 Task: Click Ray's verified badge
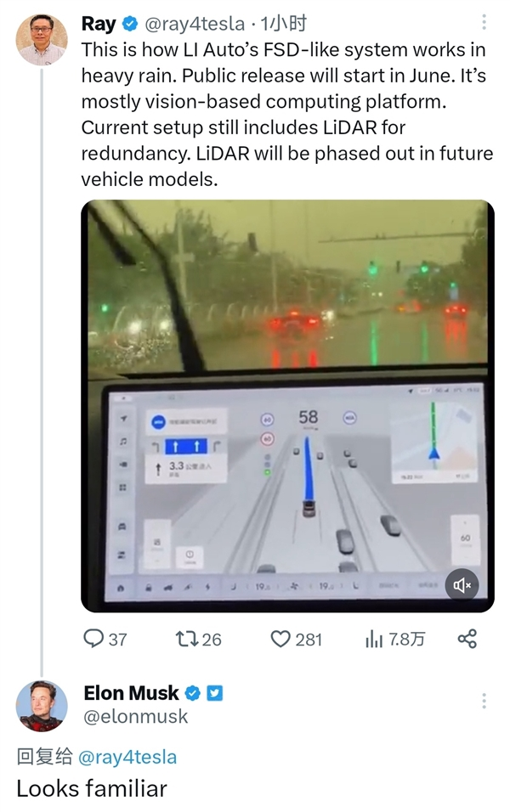click(x=131, y=24)
